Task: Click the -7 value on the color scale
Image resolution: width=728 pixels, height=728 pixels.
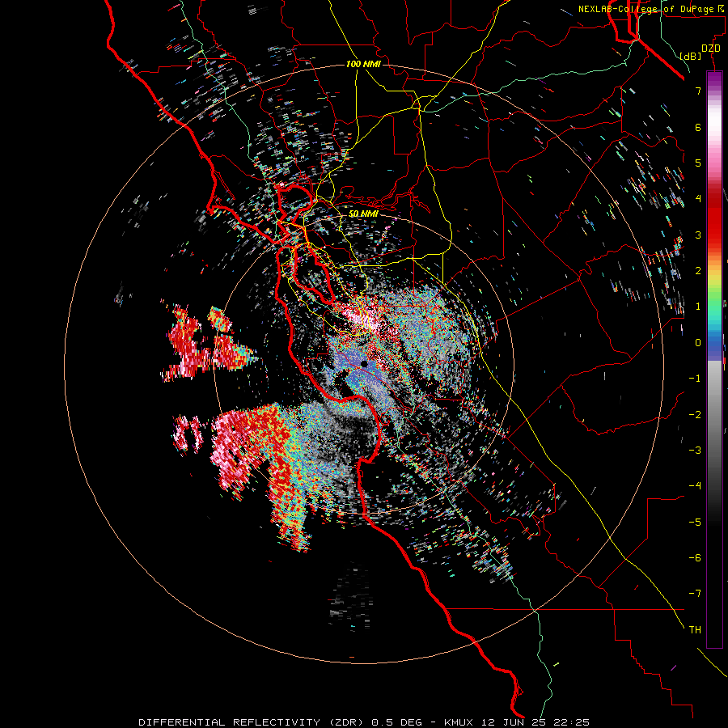Action: (695, 594)
